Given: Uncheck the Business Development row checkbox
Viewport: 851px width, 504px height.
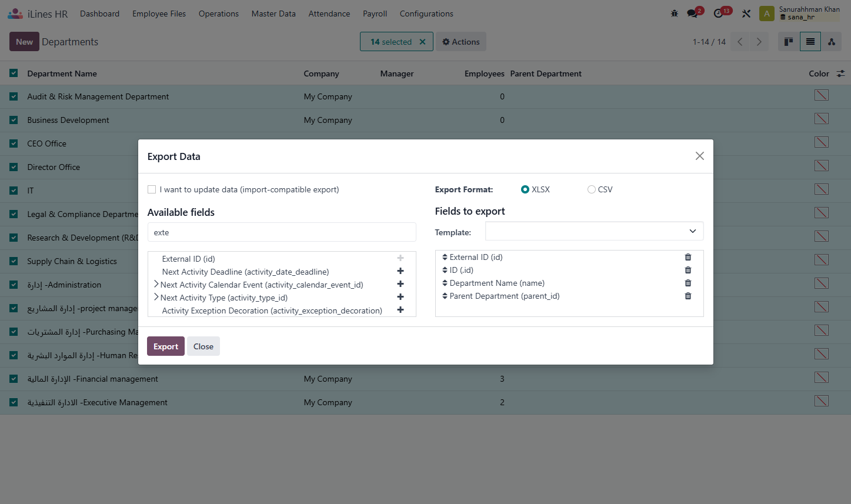Looking at the screenshot, I should tap(14, 120).
